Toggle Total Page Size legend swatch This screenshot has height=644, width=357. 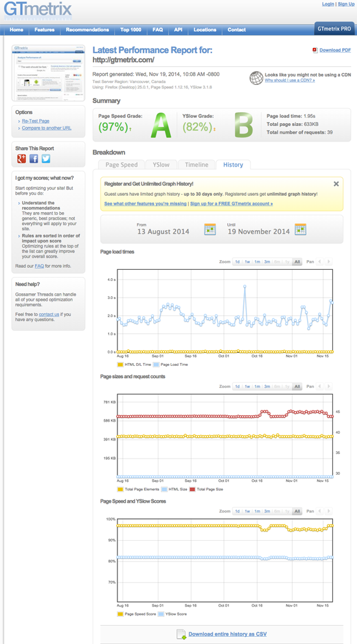click(x=192, y=489)
